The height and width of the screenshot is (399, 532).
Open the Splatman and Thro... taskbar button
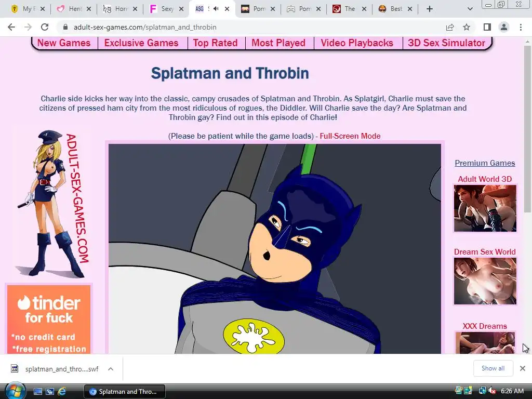(125, 392)
